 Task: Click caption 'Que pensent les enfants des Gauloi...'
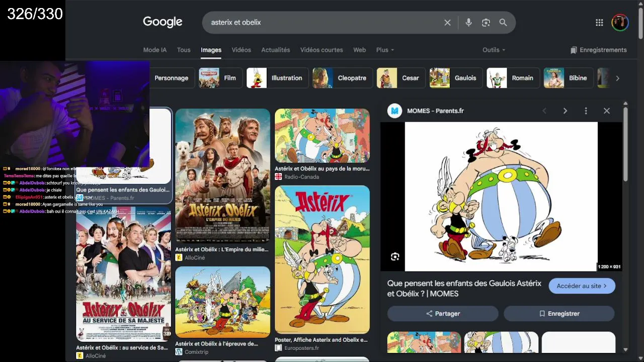[123, 190]
